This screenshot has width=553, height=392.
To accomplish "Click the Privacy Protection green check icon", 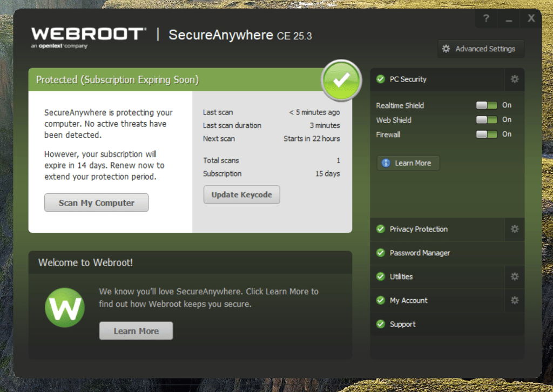I will coord(381,229).
